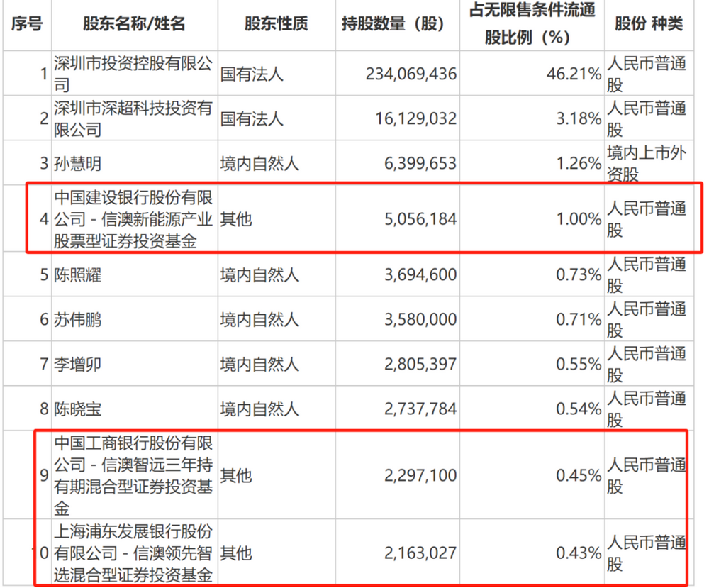
Task: Click percentage value 0.45%
Action: pyautogui.click(x=579, y=475)
